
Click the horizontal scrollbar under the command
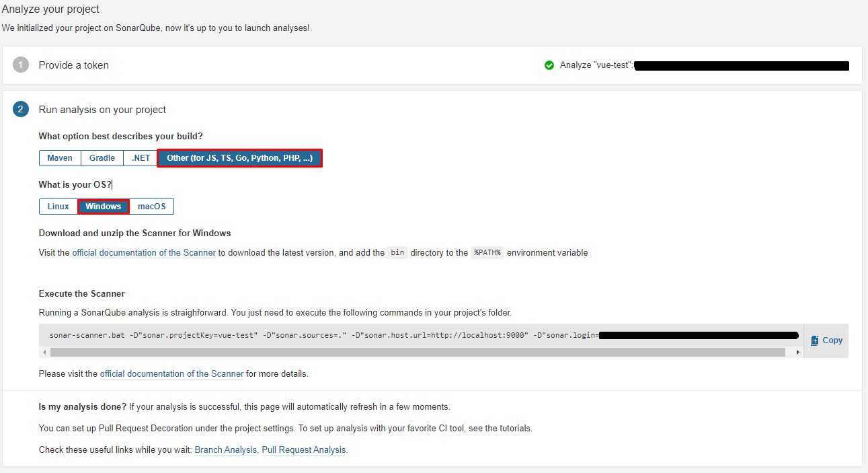pyautogui.click(x=418, y=352)
